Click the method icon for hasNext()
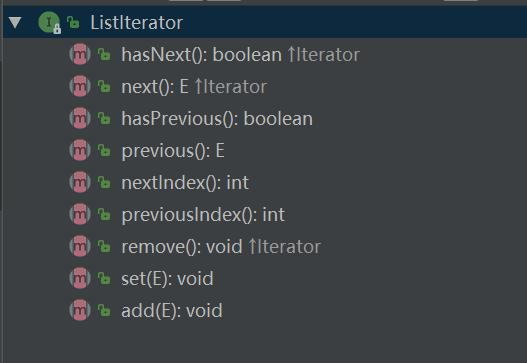This screenshot has width=527, height=363. (80, 54)
